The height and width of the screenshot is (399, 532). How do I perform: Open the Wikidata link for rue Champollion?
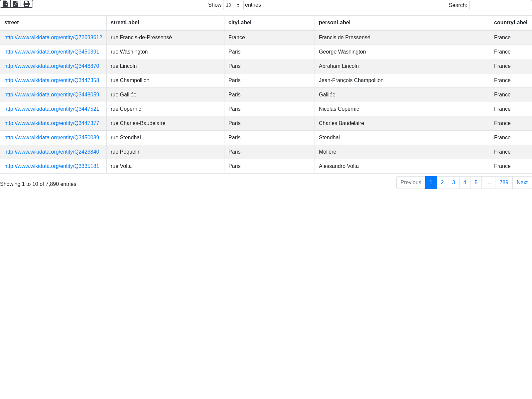52,80
